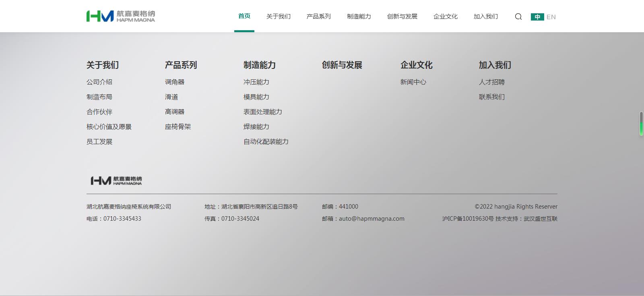Expand 制造能力 in the top navigation
The image size is (644, 296).
(x=359, y=17)
